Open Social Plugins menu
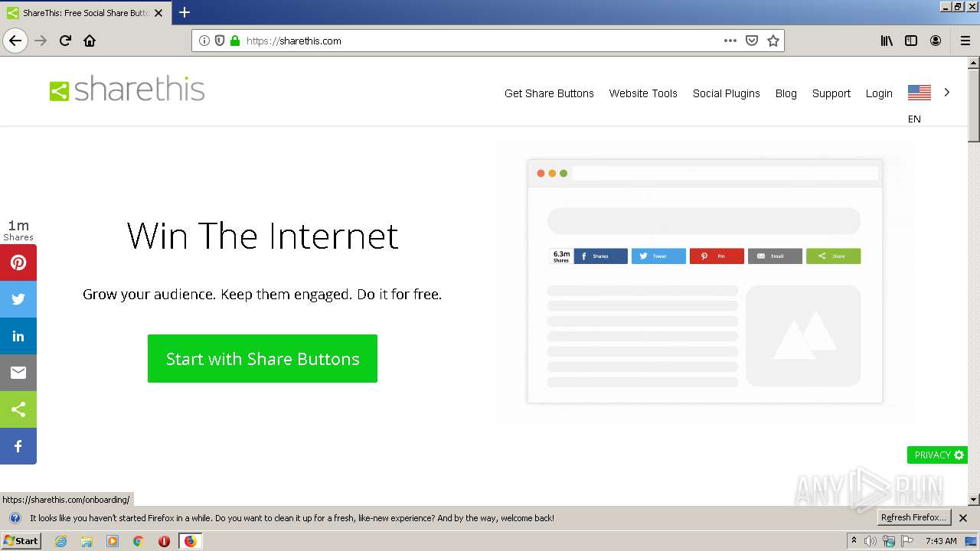This screenshot has width=980, height=551. pyautogui.click(x=727, y=93)
